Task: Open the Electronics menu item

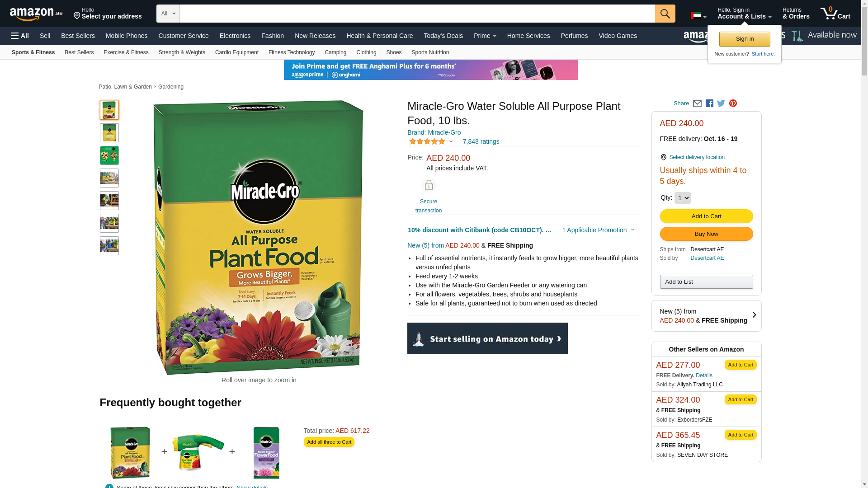Action: 235,36
